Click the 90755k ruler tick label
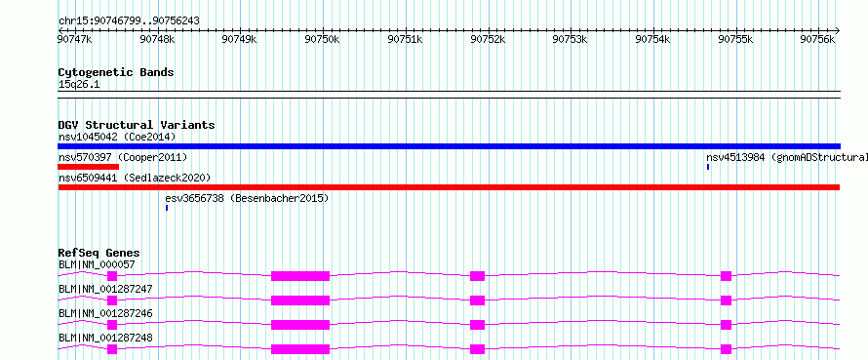Viewport: 868px width, 360px height. (x=735, y=39)
